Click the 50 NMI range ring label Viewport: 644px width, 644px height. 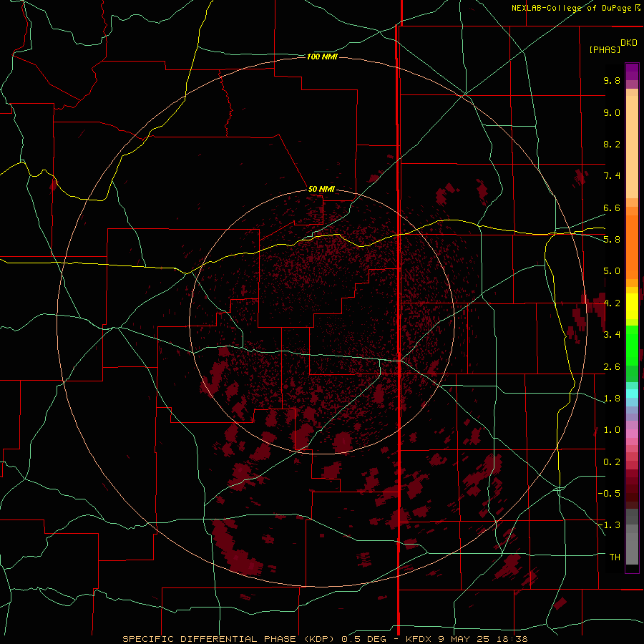pyautogui.click(x=321, y=189)
